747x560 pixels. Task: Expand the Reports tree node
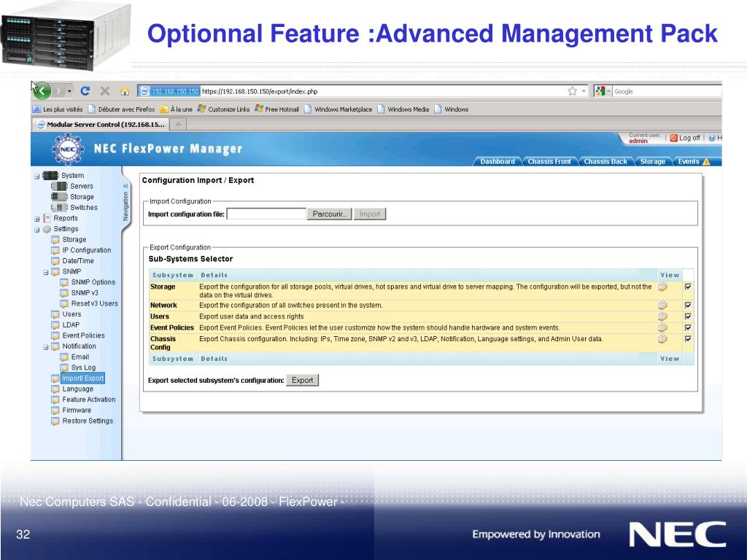(x=37, y=219)
